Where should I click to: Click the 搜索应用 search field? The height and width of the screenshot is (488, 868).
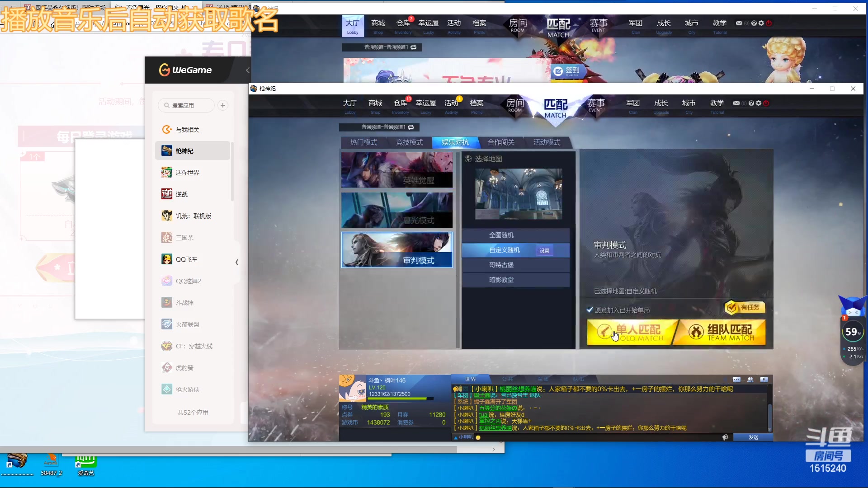[x=186, y=105]
